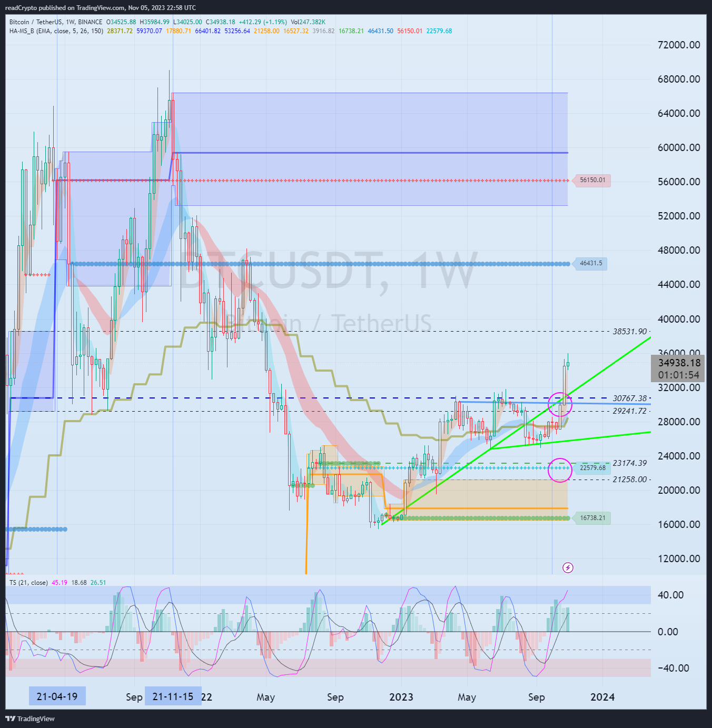Click the 28000.00 price axis label

click(x=679, y=422)
